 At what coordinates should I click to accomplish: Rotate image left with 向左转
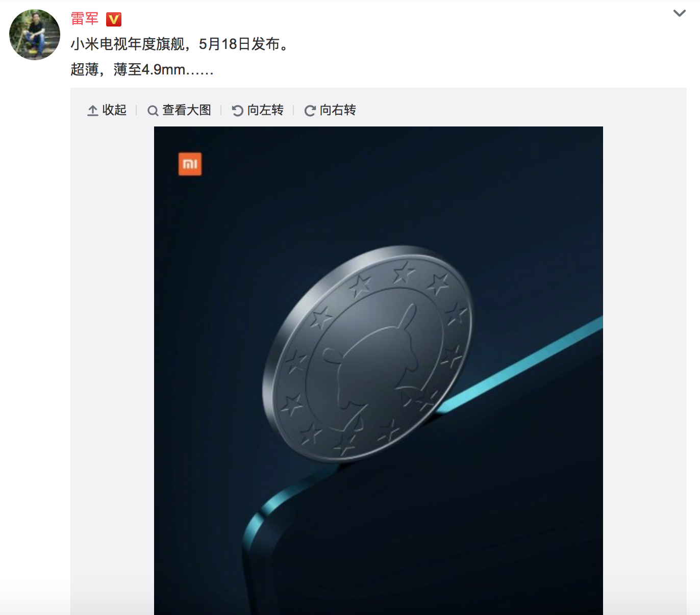[258, 110]
